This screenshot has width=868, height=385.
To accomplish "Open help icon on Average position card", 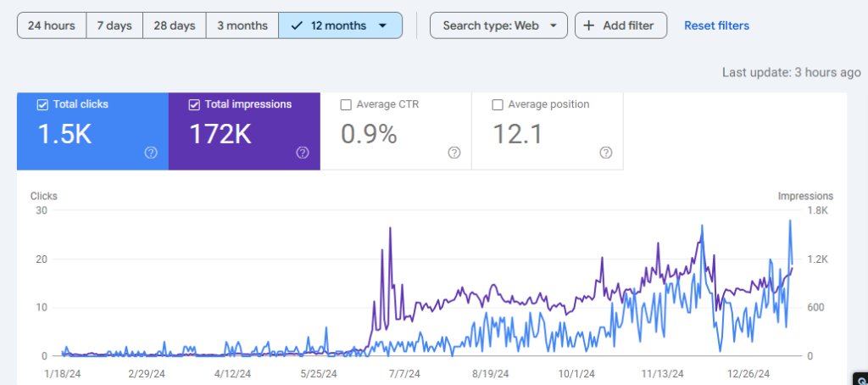I will point(605,153).
